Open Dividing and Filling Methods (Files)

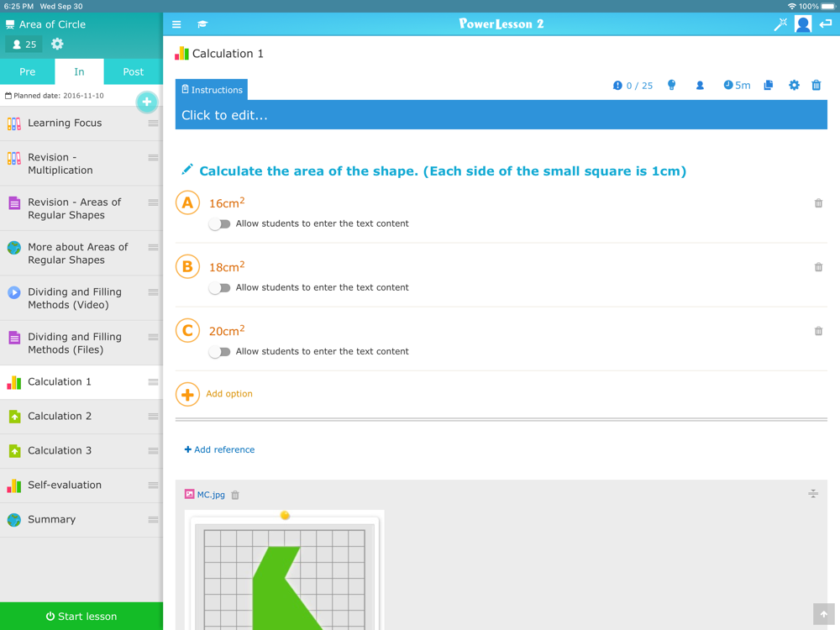(x=81, y=344)
